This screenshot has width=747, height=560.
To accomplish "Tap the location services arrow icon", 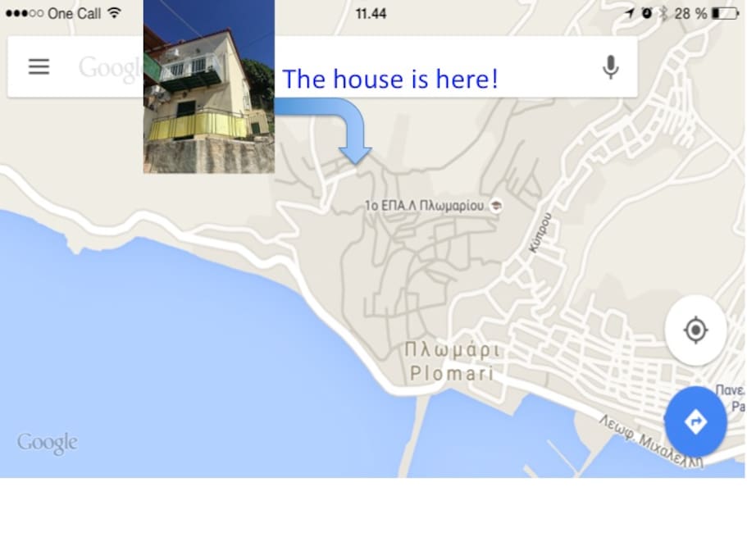I will click(x=630, y=13).
